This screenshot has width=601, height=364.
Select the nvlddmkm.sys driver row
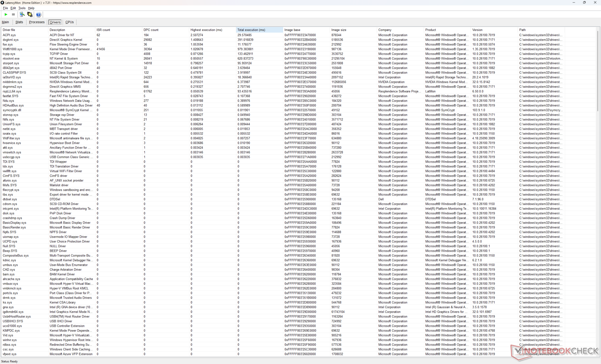pos(13,82)
